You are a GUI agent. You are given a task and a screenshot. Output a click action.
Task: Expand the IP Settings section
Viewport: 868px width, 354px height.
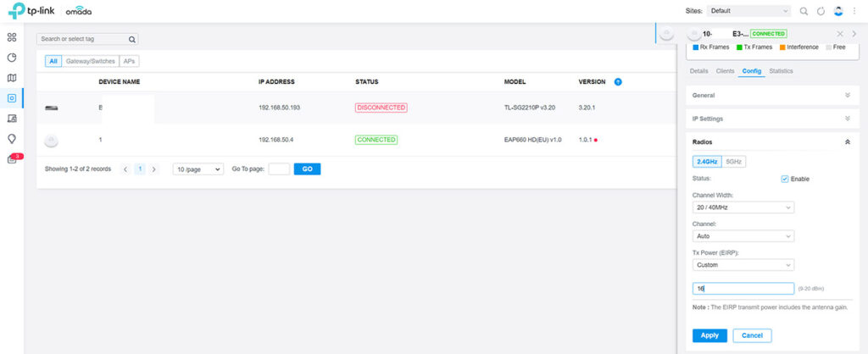tap(771, 119)
